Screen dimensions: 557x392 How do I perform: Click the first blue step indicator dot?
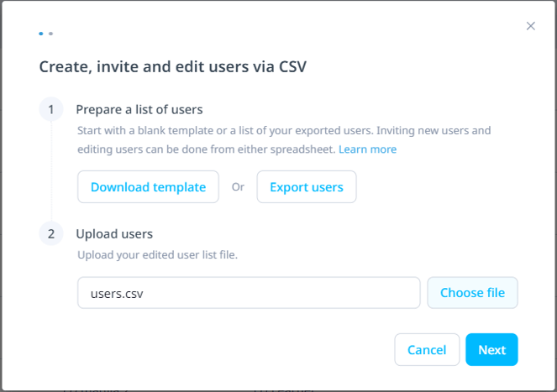click(41, 34)
